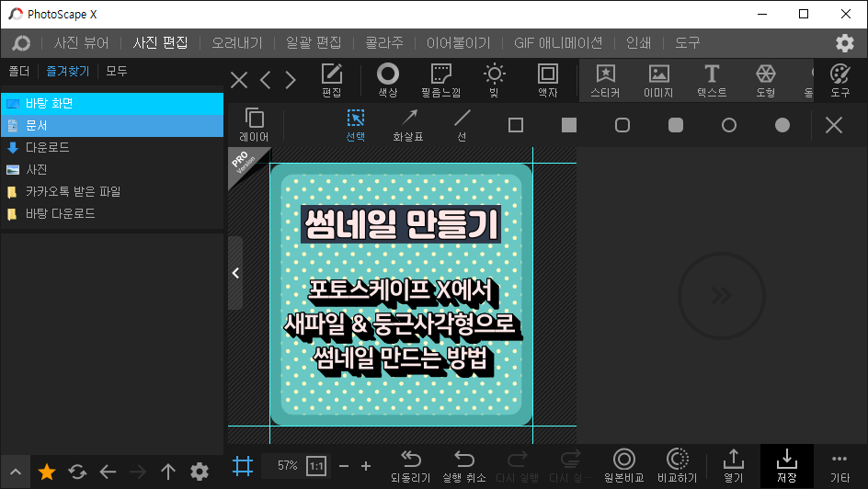Choose the outlined rounded rectangle shape
The image size is (868, 489).
(x=622, y=125)
